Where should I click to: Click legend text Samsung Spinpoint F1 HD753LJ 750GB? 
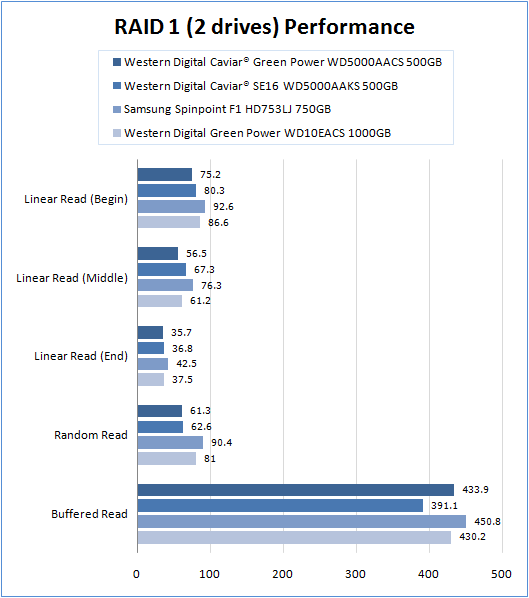227,109
